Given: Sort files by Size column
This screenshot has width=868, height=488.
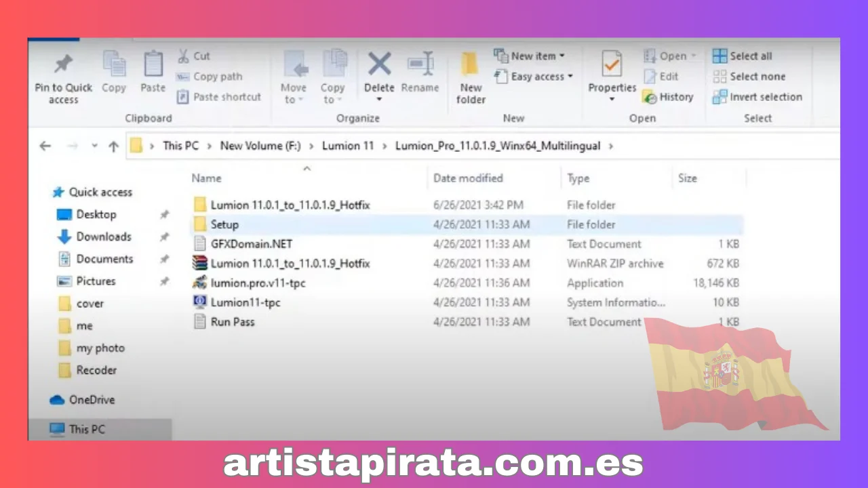Looking at the screenshot, I should pyautogui.click(x=687, y=178).
